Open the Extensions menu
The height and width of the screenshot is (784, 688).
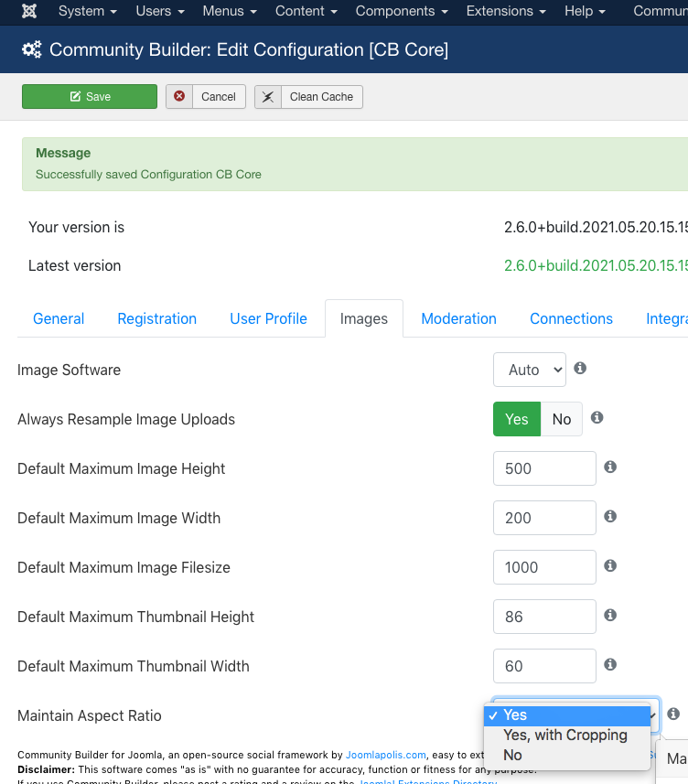coord(506,11)
